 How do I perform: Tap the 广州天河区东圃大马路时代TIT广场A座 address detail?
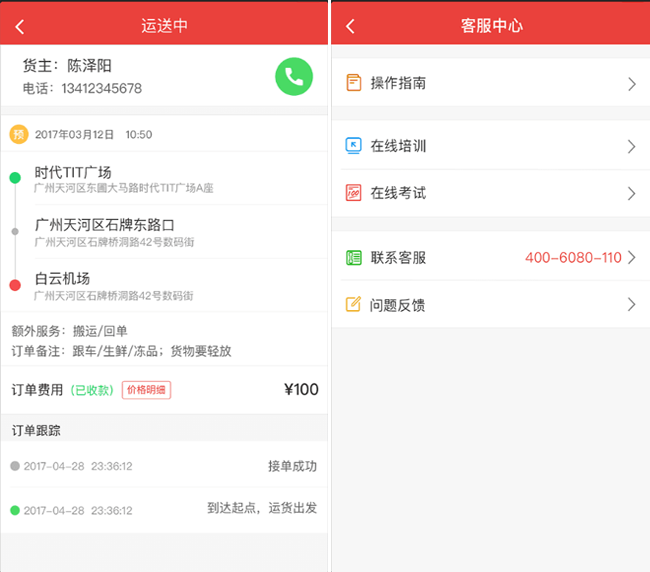[x=124, y=188]
